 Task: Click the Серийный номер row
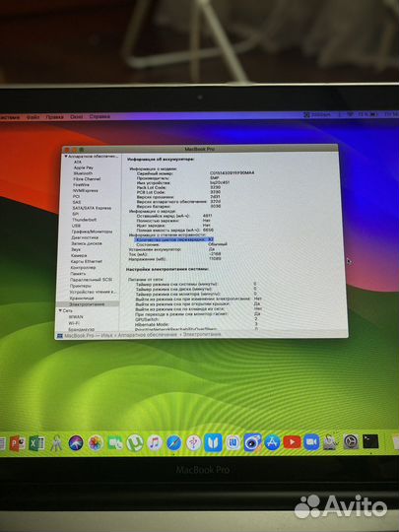(x=195, y=173)
